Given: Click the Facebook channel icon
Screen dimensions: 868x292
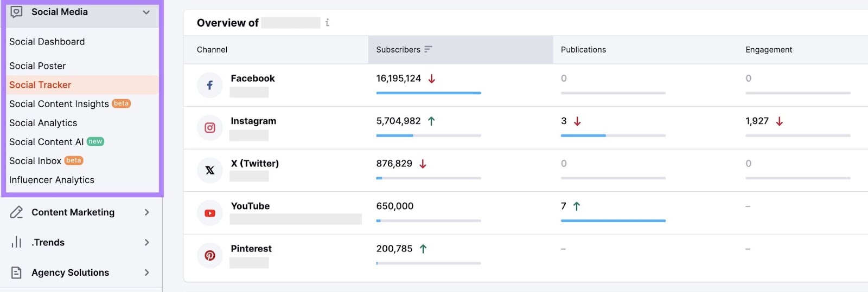Looking at the screenshot, I should point(210,85).
